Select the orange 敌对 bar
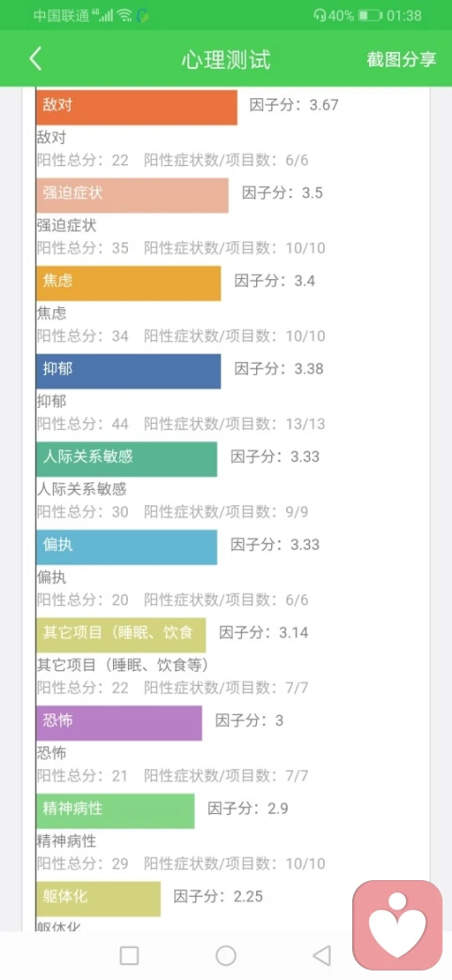 pos(137,107)
